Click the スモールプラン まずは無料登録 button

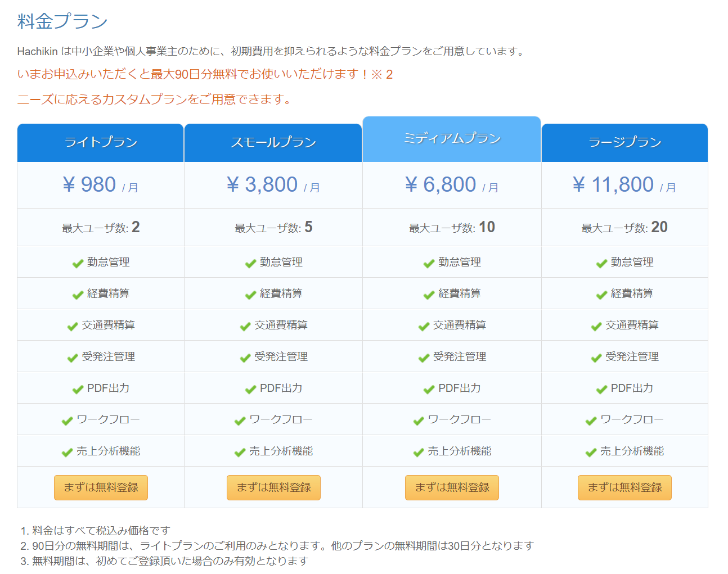tap(273, 487)
